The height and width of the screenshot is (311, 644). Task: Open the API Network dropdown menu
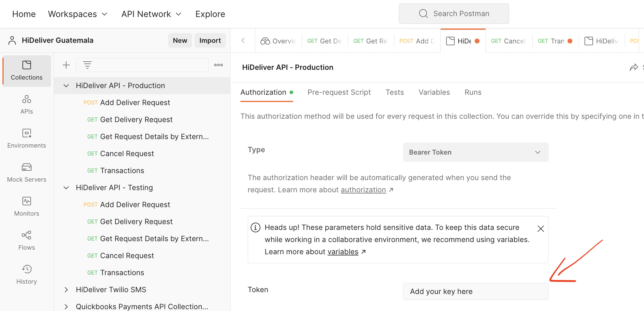151,14
